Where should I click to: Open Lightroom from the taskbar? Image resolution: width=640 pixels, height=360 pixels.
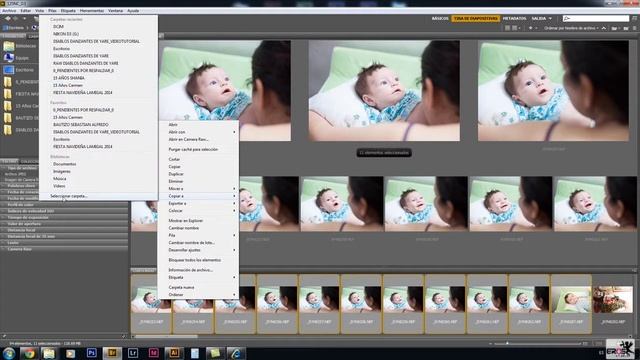pos(133,353)
